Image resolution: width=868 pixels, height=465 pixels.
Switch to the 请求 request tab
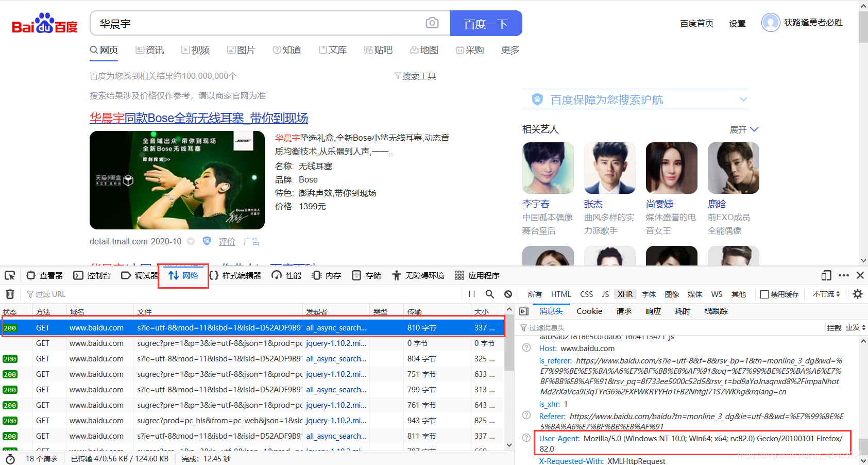(624, 311)
